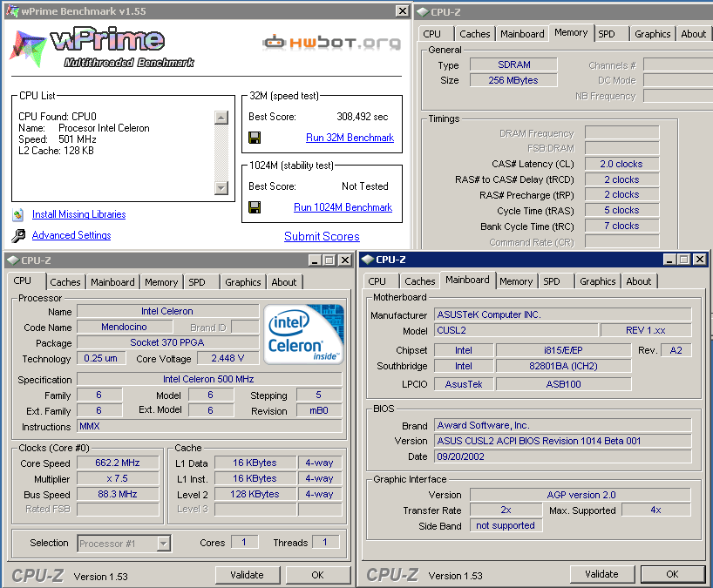Click the Install Missing Libraries icon

pyautogui.click(x=18, y=214)
